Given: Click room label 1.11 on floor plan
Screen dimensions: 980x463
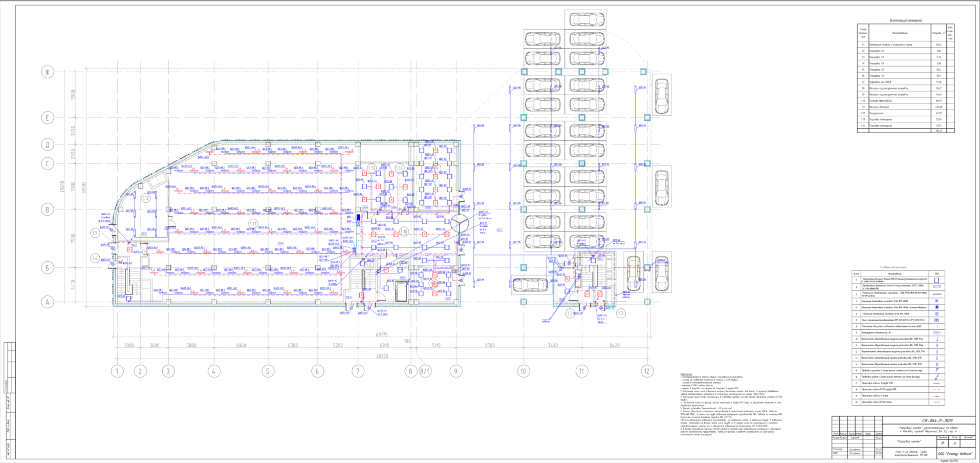Looking at the screenshot, I should (x=253, y=223).
